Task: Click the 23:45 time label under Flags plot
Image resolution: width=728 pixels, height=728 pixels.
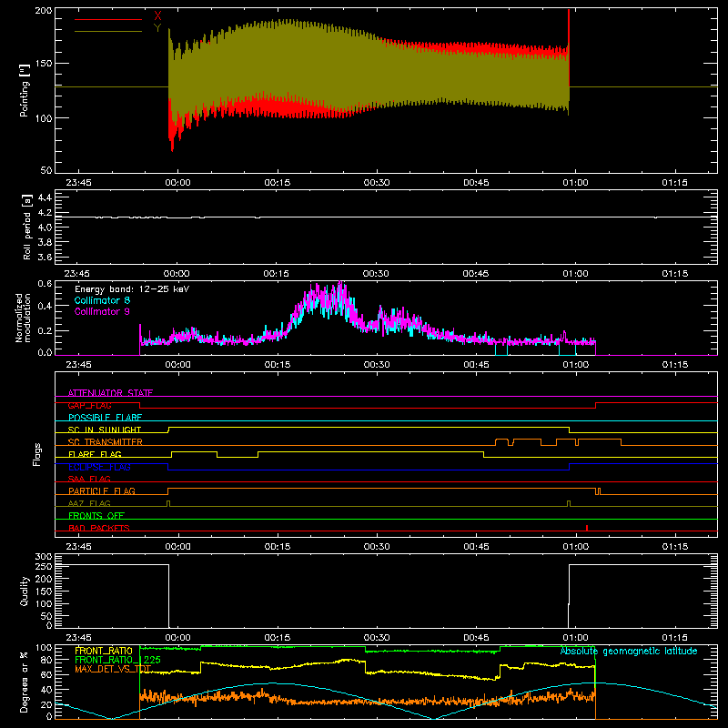Action: (78, 547)
